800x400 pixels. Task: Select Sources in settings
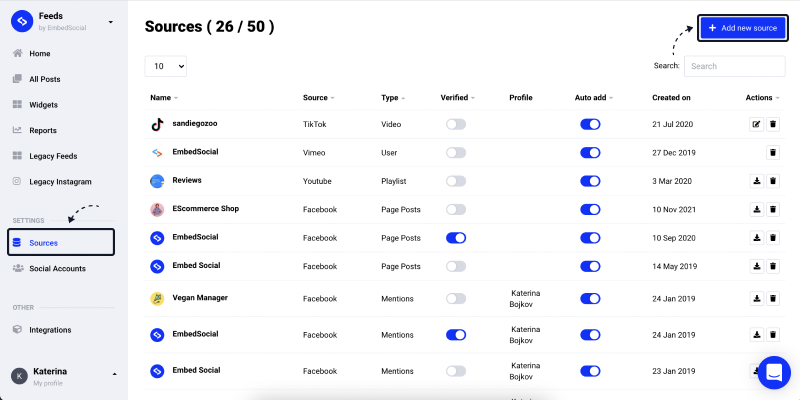[x=61, y=242]
